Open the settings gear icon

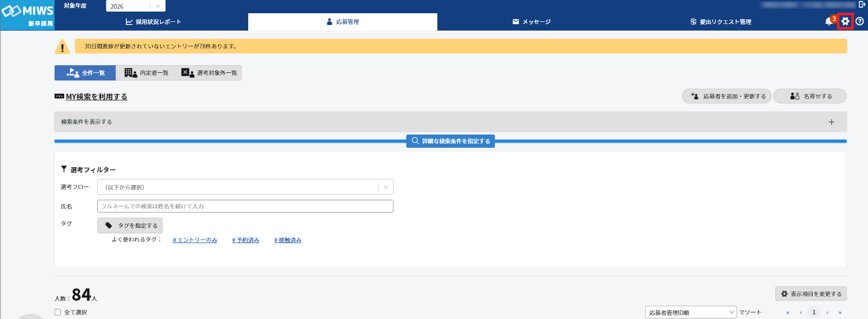coord(845,21)
